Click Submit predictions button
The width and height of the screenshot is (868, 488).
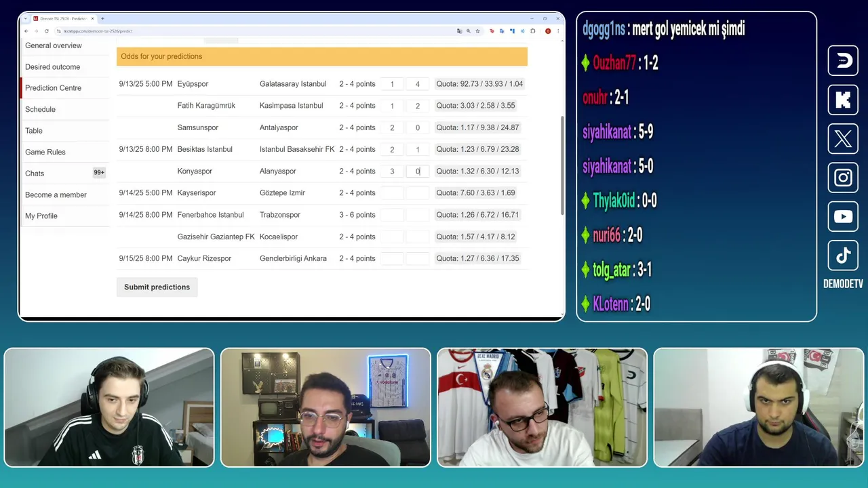[157, 287]
